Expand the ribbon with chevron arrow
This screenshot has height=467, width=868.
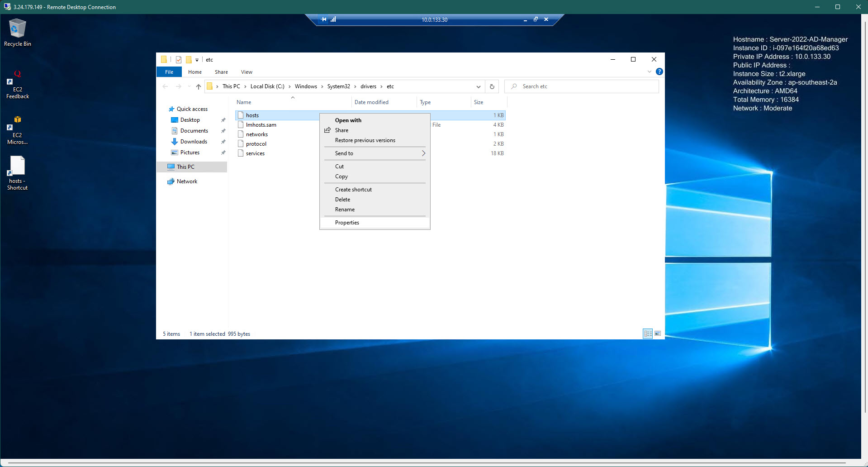click(x=650, y=71)
